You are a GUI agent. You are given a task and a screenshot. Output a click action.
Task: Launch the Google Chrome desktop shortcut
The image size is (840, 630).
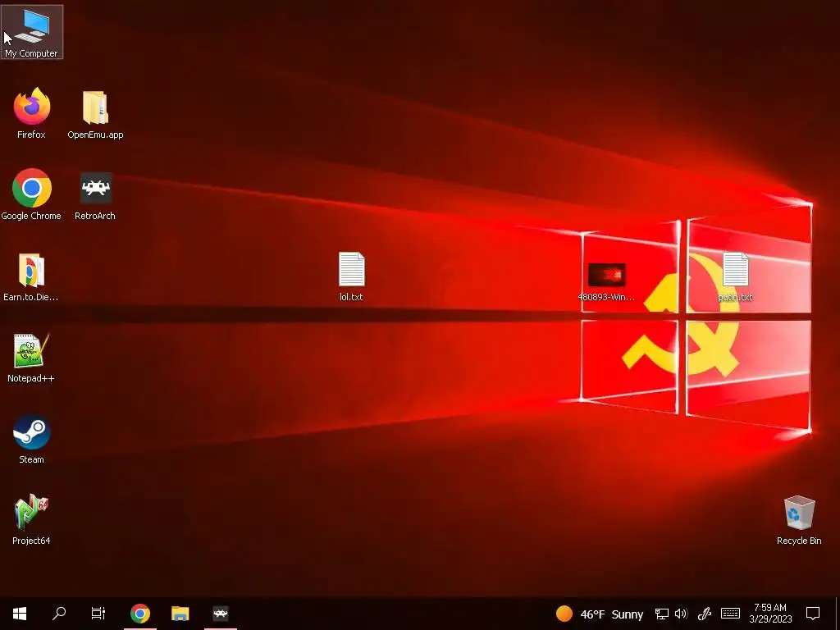pyautogui.click(x=32, y=194)
